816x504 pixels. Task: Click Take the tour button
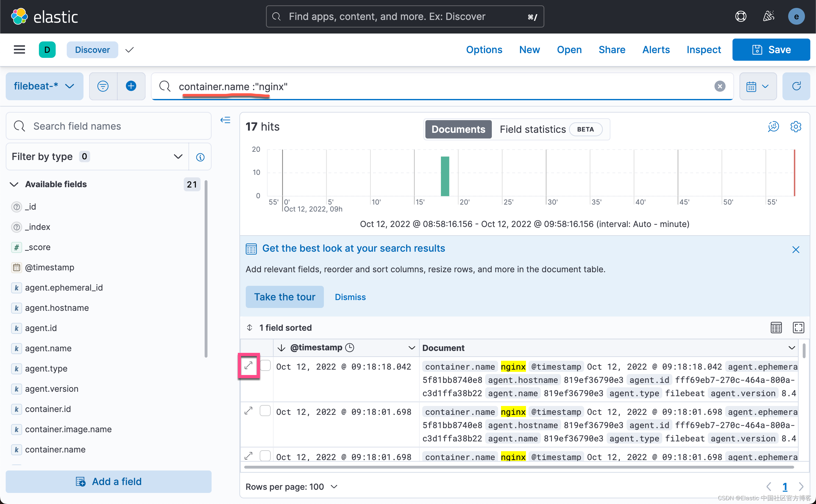point(284,297)
